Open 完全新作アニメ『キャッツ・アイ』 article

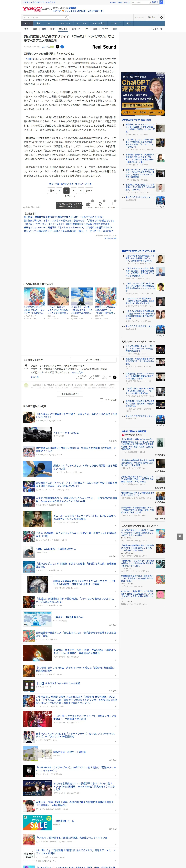coord(76,484)
